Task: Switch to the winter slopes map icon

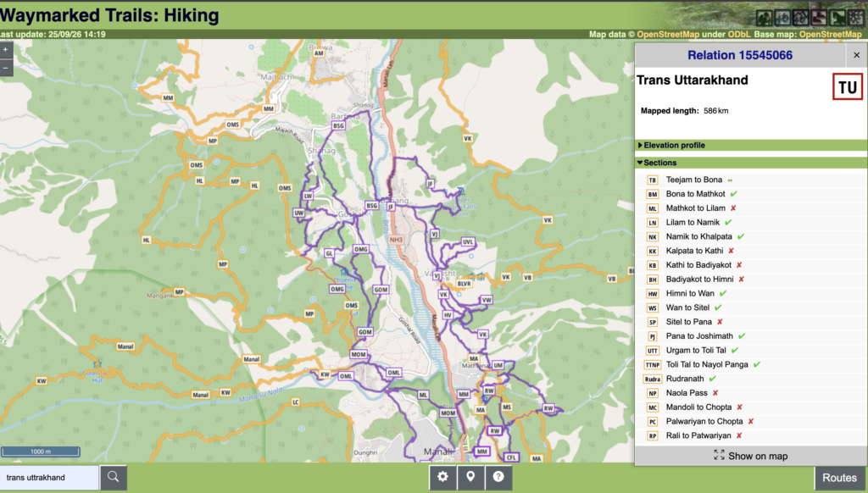Action: point(855,18)
